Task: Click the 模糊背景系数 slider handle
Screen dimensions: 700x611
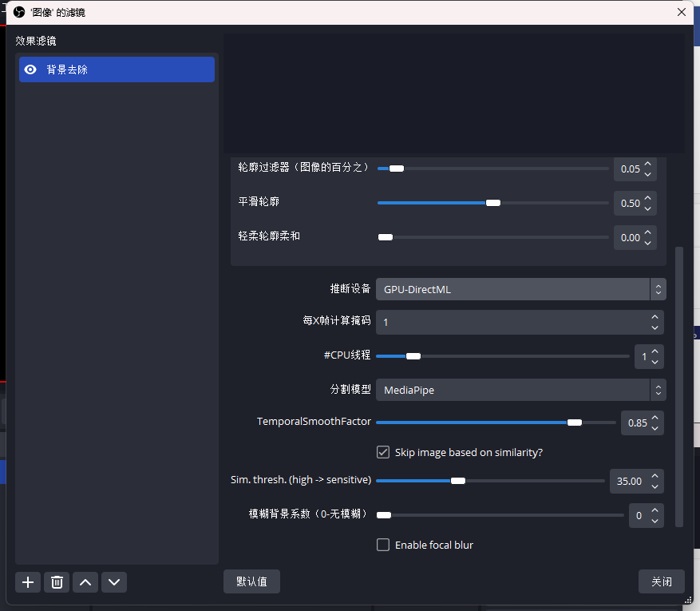Action: click(384, 515)
